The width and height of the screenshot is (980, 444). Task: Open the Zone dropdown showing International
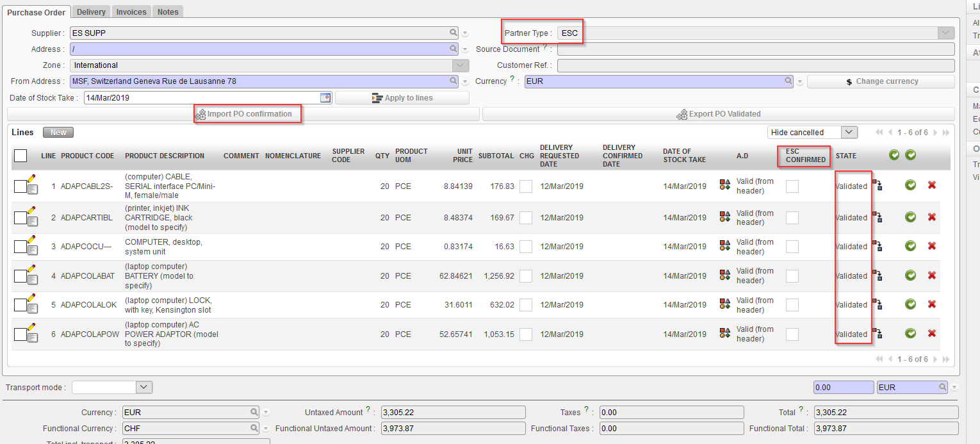[461, 65]
